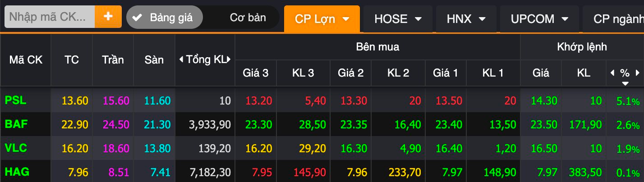Click HAG percent change 0.1%
Screen dimensions: 644x182
pyautogui.click(x=628, y=173)
